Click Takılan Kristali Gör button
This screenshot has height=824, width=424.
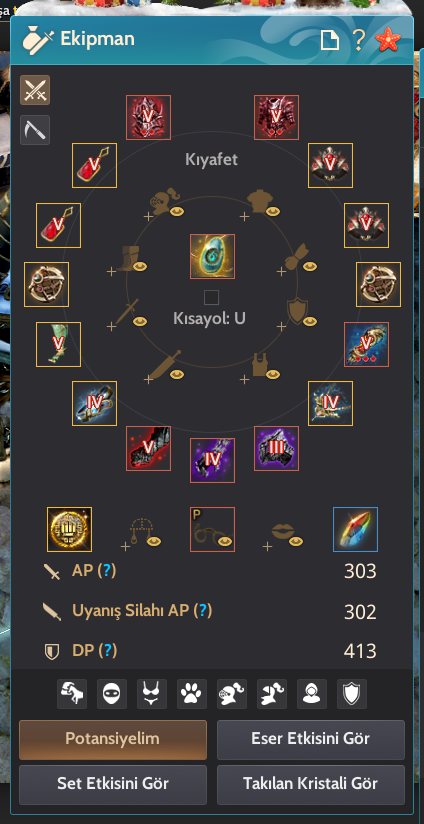pos(311,784)
